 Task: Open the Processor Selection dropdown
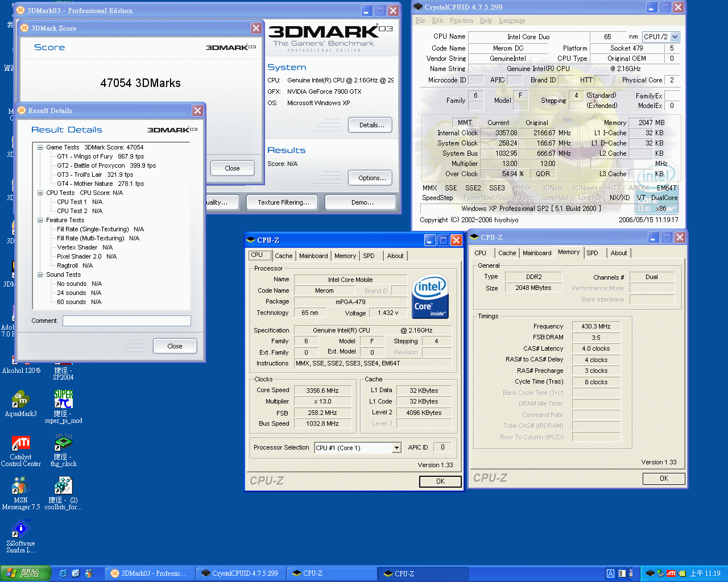[x=396, y=448]
